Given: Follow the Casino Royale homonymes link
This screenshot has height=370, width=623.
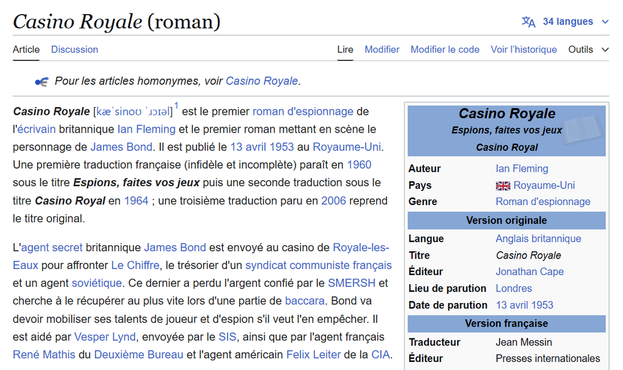Looking at the screenshot, I should (x=262, y=81).
